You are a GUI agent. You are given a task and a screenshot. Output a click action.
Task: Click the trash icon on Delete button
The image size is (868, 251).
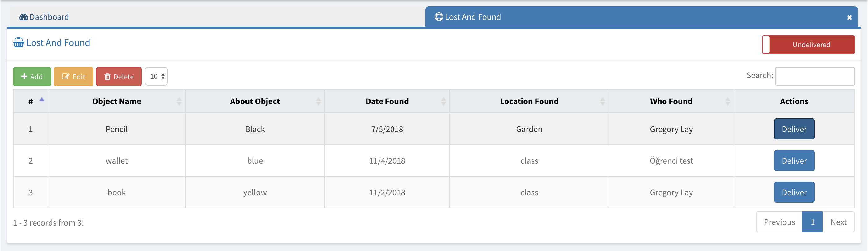[x=107, y=77]
